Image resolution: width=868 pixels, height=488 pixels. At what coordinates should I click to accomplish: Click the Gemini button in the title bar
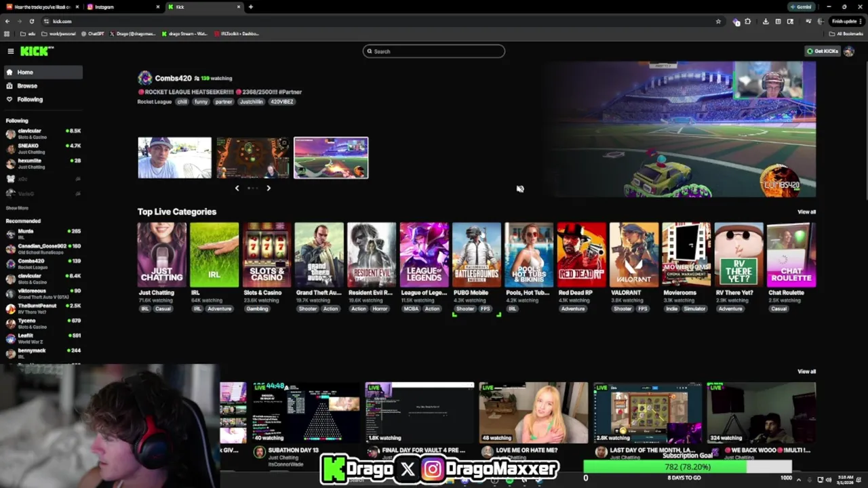coord(801,7)
